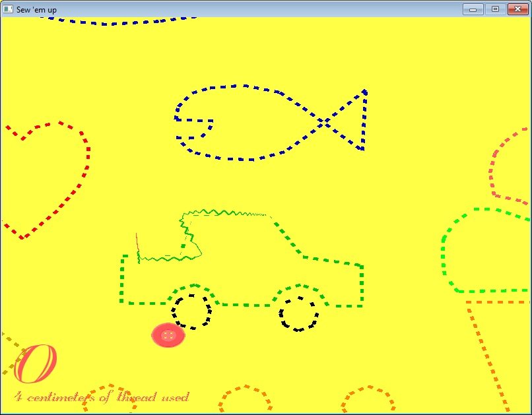The width and height of the screenshot is (532, 415).
Task: Click the red thread line on the car
Action: point(137,245)
